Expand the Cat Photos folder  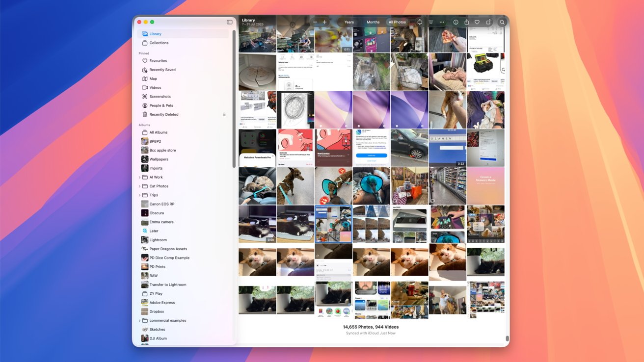tap(139, 186)
